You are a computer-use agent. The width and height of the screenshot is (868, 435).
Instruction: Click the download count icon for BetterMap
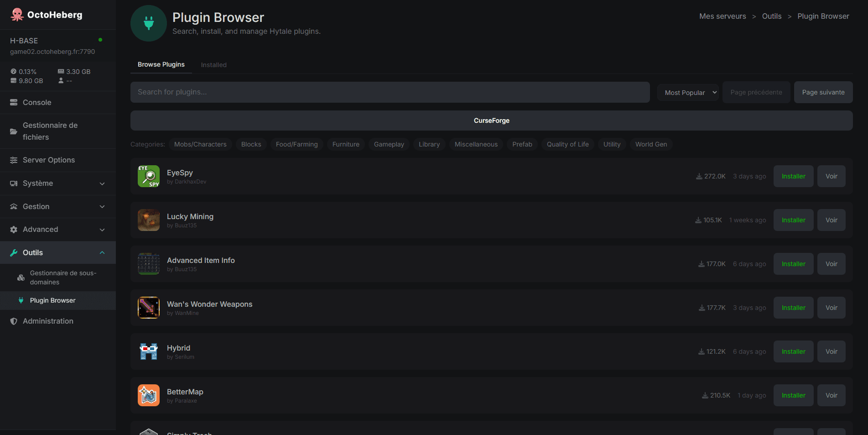point(705,395)
